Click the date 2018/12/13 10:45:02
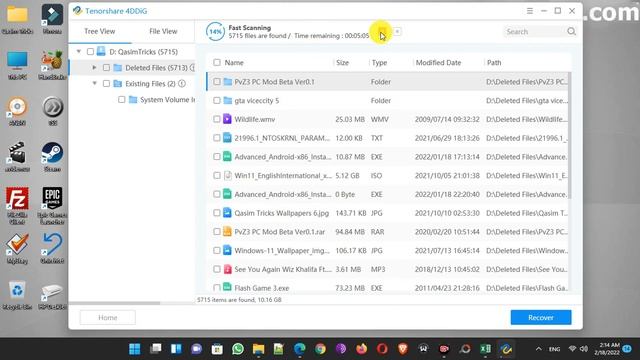 coord(447,269)
